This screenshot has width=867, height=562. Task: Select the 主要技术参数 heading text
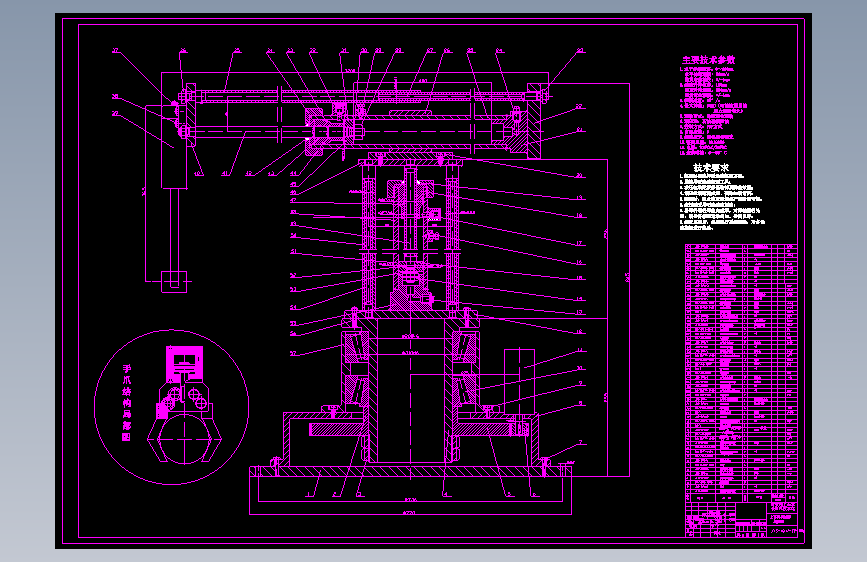click(708, 60)
